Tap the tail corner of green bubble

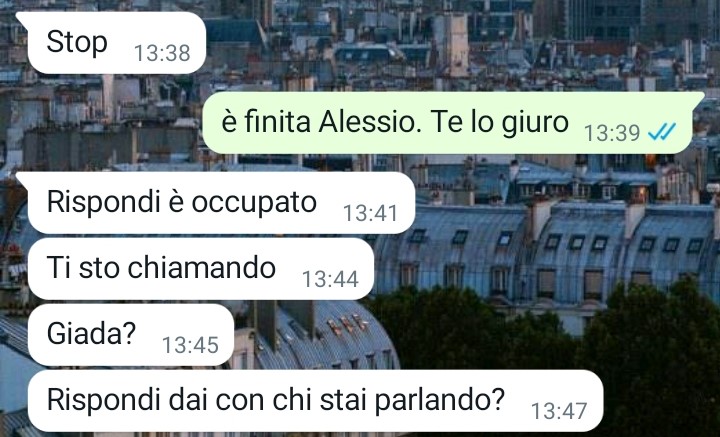698,97
